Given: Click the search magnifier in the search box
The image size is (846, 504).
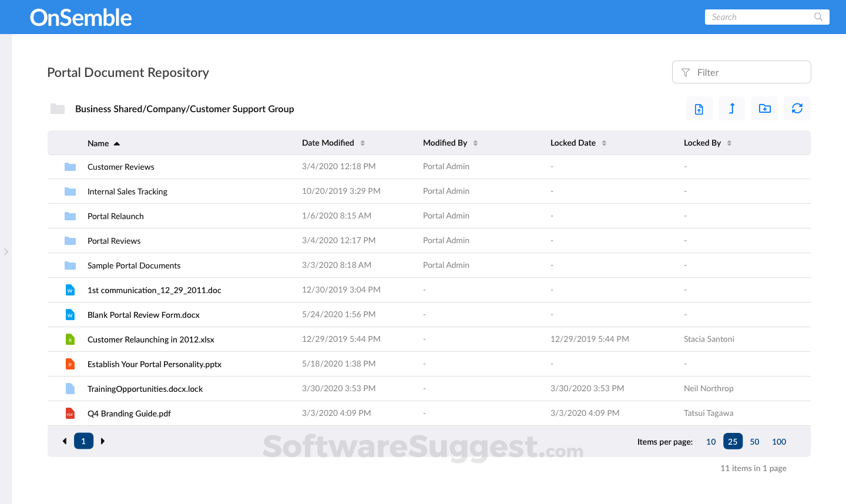Looking at the screenshot, I should point(818,16).
